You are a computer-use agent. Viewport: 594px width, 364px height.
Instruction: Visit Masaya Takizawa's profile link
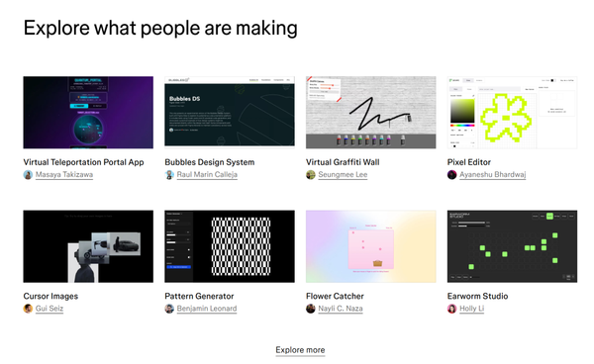coord(64,175)
